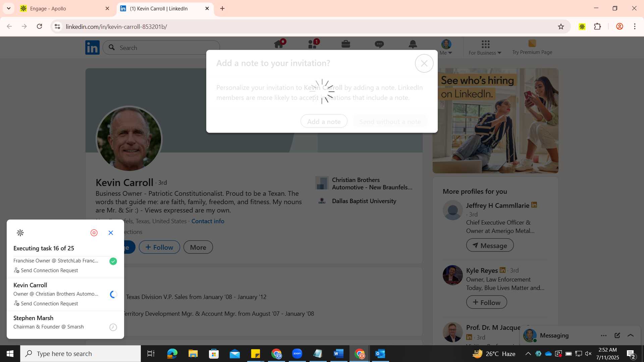Close the Apollo task panel
The width and height of the screenshot is (644, 362).
(111, 233)
